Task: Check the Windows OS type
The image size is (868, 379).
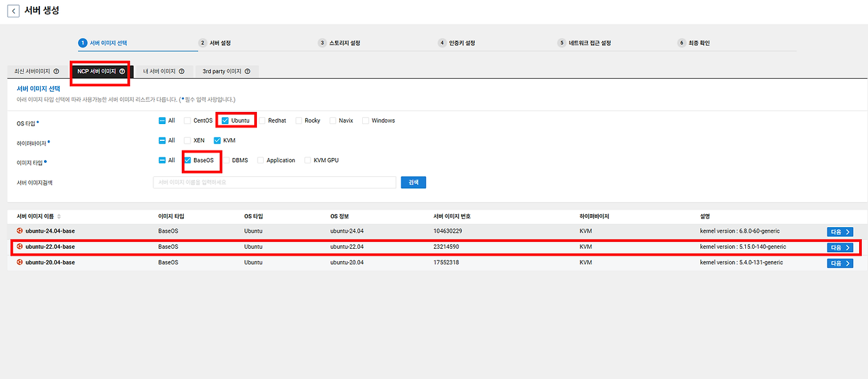Action: click(x=366, y=121)
